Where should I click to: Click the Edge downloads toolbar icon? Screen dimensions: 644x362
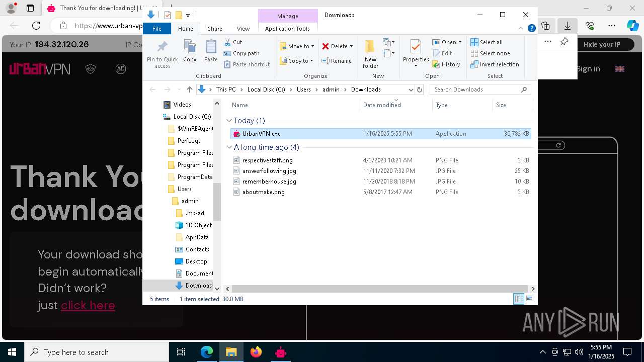(568, 26)
